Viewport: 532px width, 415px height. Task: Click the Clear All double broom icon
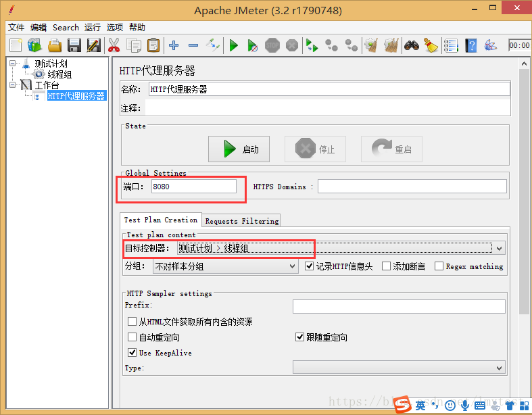[391, 45]
